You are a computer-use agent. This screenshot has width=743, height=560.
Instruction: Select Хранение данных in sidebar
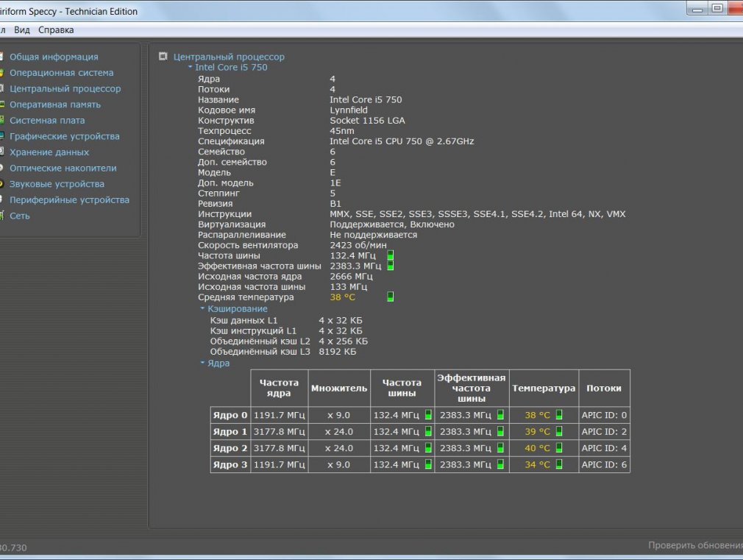[x=49, y=152]
